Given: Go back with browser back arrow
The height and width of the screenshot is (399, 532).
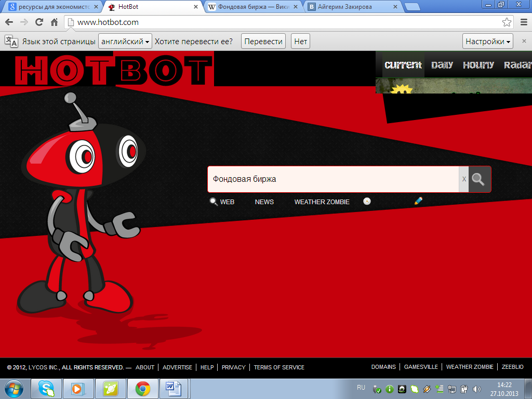Looking at the screenshot, I should (x=9, y=22).
